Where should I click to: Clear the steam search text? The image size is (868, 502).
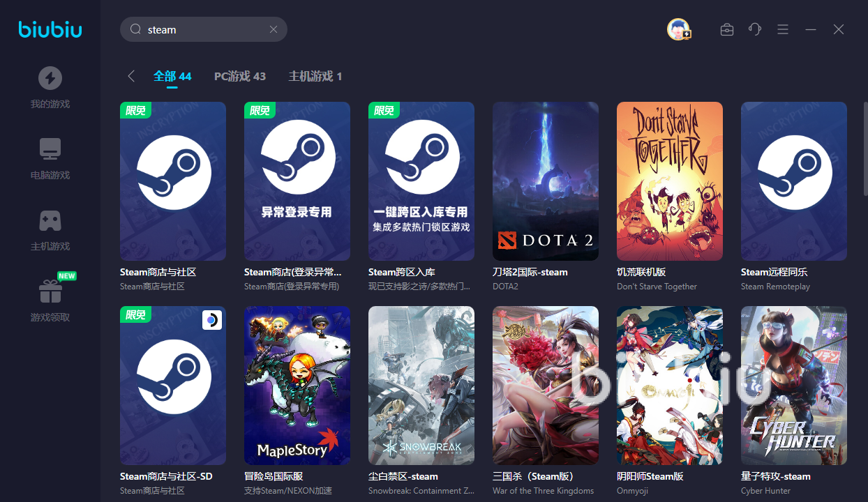tap(274, 29)
